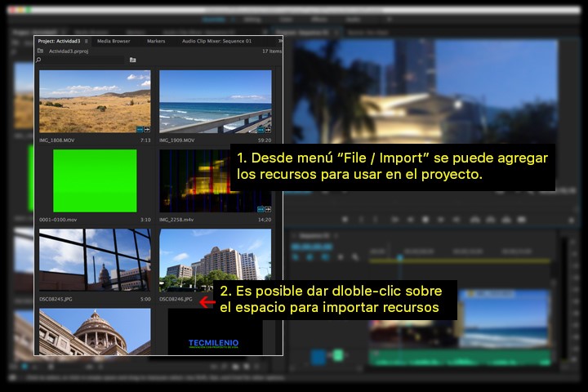
Task: Select the DSC08245.JPG window reflection thumbnail
Action: [x=95, y=260]
